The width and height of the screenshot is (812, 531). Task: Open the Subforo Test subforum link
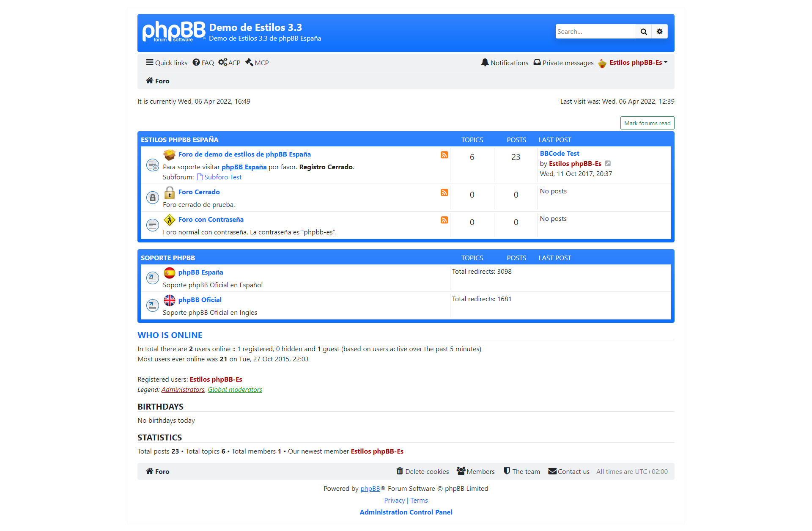pyautogui.click(x=222, y=177)
